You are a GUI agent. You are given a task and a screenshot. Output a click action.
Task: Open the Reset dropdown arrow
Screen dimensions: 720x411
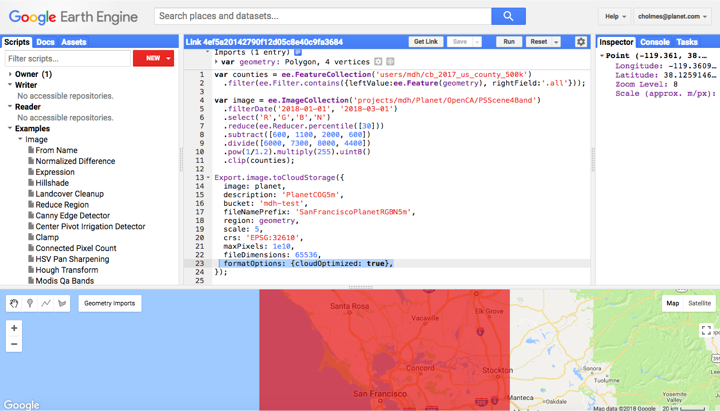point(556,42)
